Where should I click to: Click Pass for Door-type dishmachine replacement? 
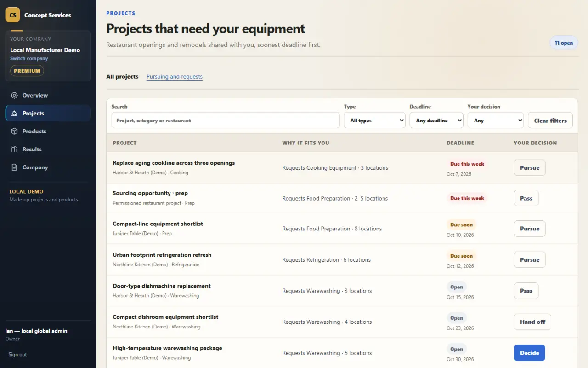click(x=526, y=291)
